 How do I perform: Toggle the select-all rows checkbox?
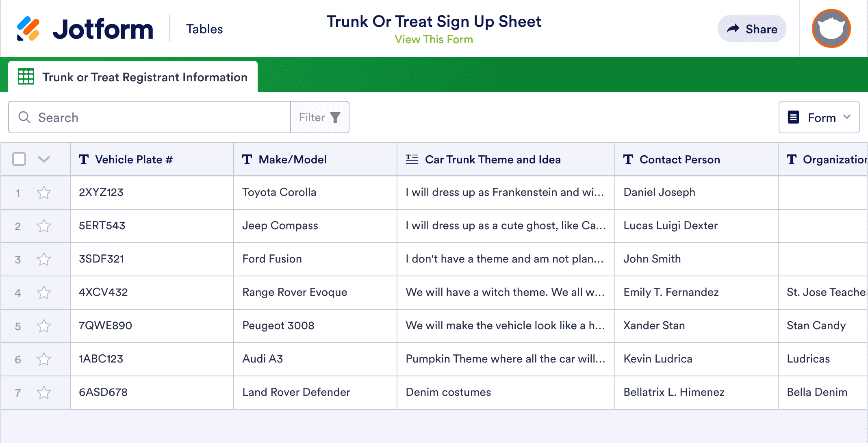(x=19, y=159)
